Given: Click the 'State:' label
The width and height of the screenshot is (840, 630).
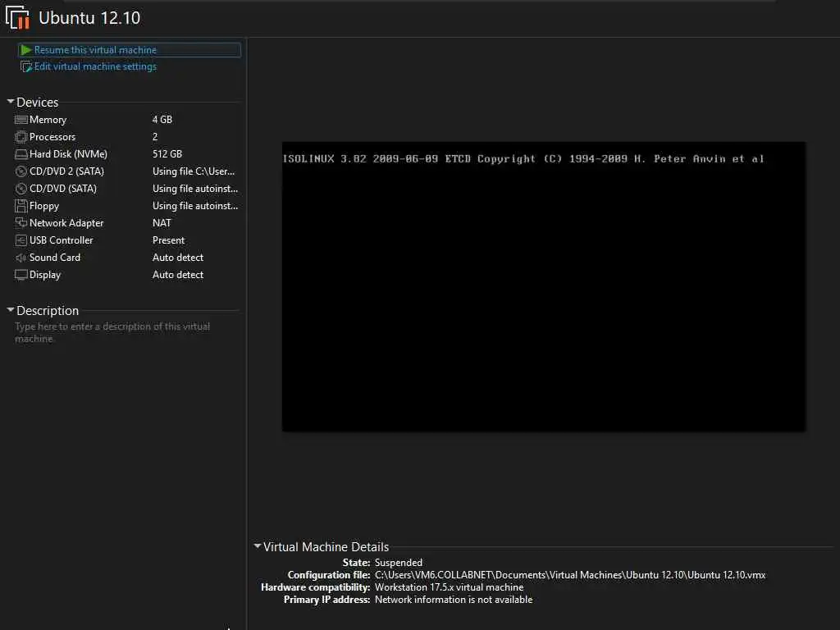Looking at the screenshot, I should tap(356, 563).
